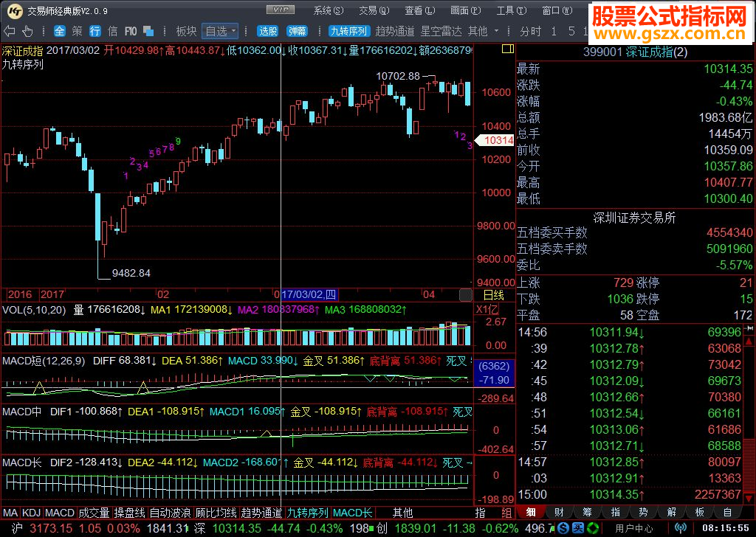
Task: Click the 17/03/02 date marker on timeline
Action: pyautogui.click(x=309, y=294)
